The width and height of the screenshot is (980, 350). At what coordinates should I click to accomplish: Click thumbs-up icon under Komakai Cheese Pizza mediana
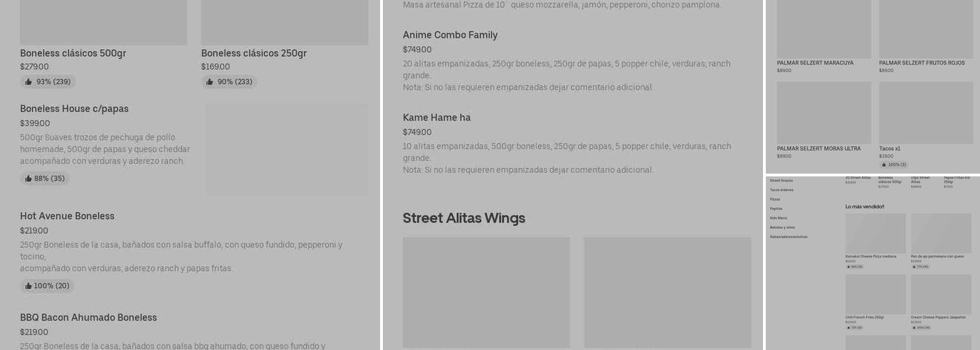848,267
